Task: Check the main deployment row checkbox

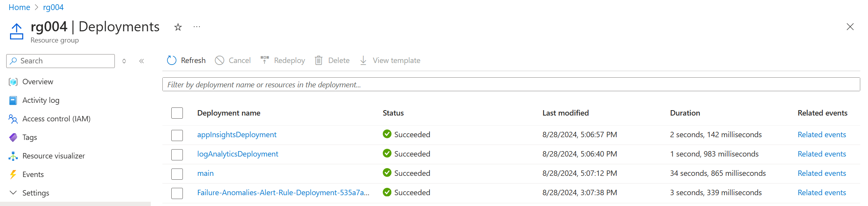Action: (177, 174)
